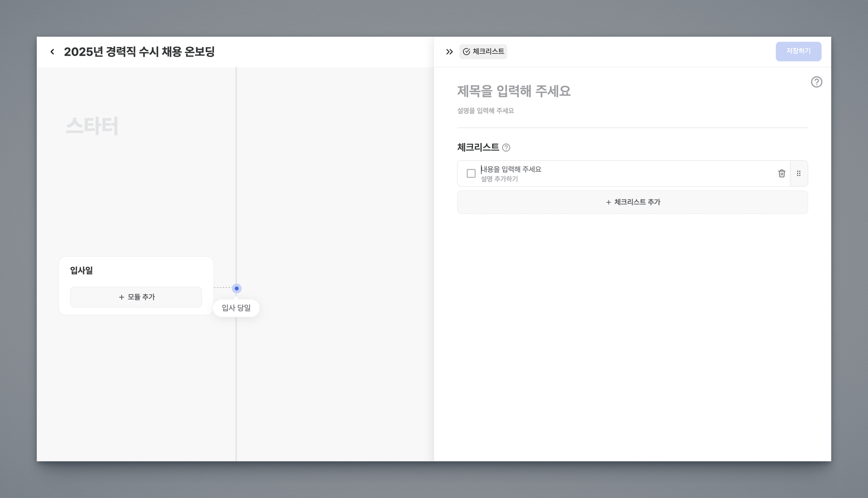Collapse side panel with double-chevron icon
The image size is (868, 498).
[x=449, y=52]
